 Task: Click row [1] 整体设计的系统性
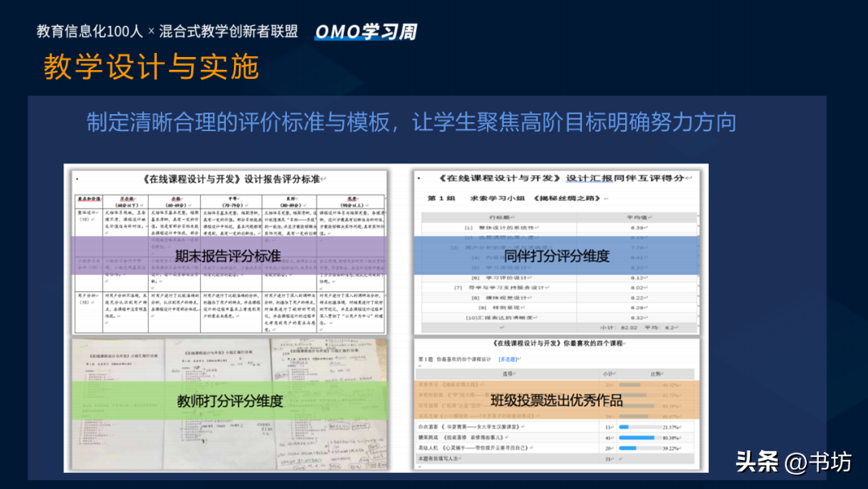(559, 228)
